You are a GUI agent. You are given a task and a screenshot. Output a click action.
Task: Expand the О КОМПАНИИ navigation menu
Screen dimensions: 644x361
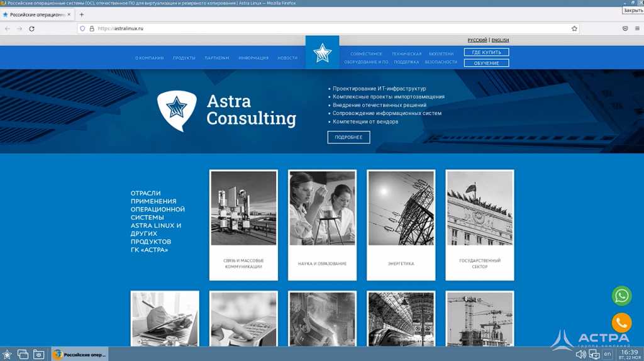[149, 58]
